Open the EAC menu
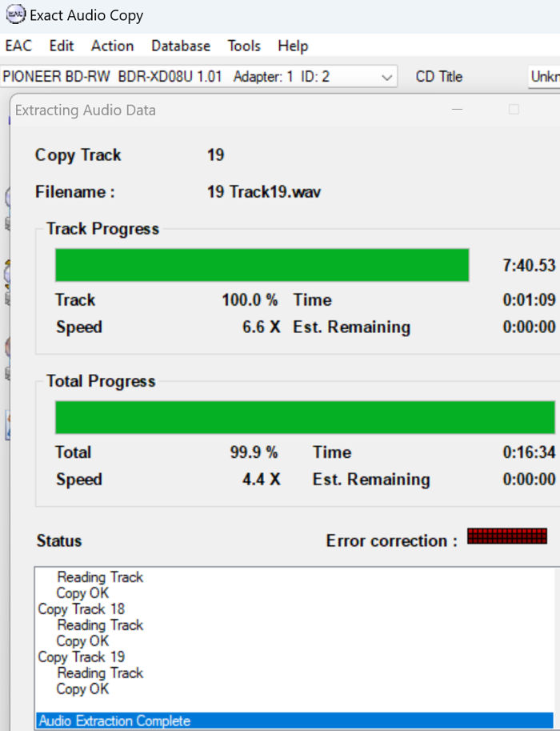The width and height of the screenshot is (560, 731). click(18, 46)
